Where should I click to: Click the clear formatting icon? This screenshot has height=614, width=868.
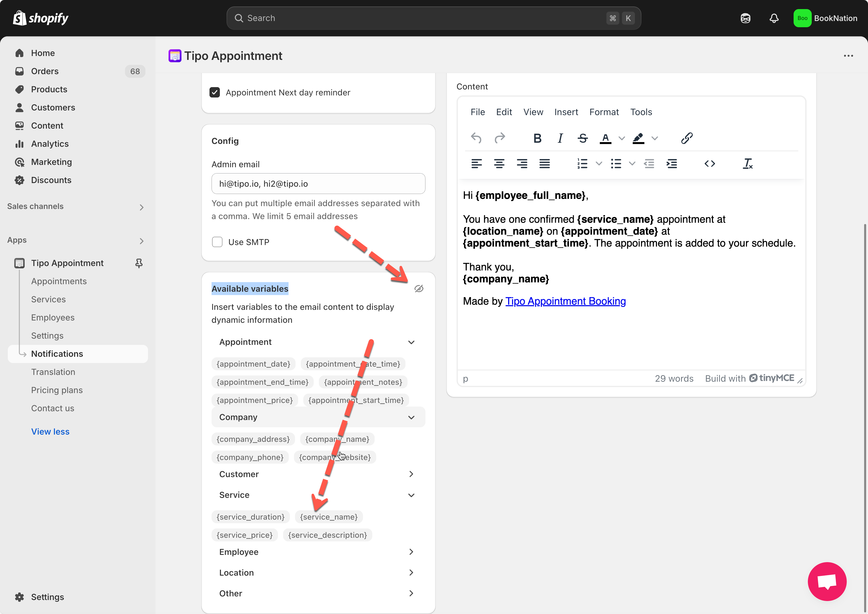[x=747, y=164]
